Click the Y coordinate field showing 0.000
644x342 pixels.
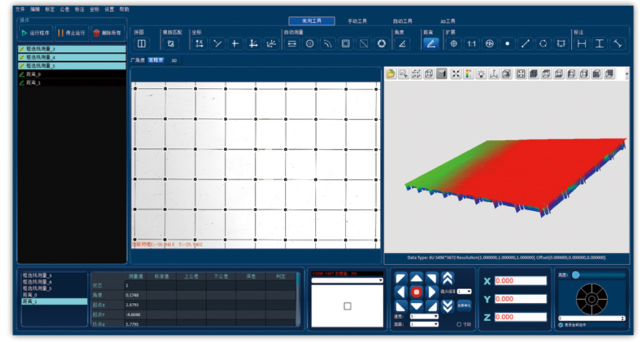[520, 299]
